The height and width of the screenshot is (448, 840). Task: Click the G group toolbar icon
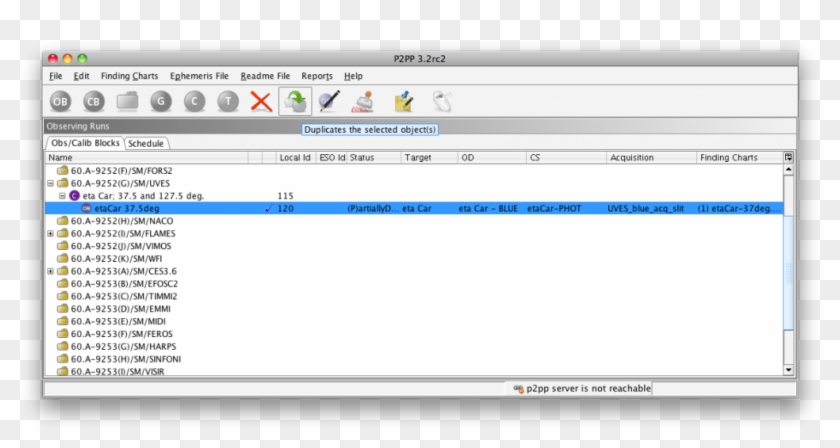(x=160, y=101)
